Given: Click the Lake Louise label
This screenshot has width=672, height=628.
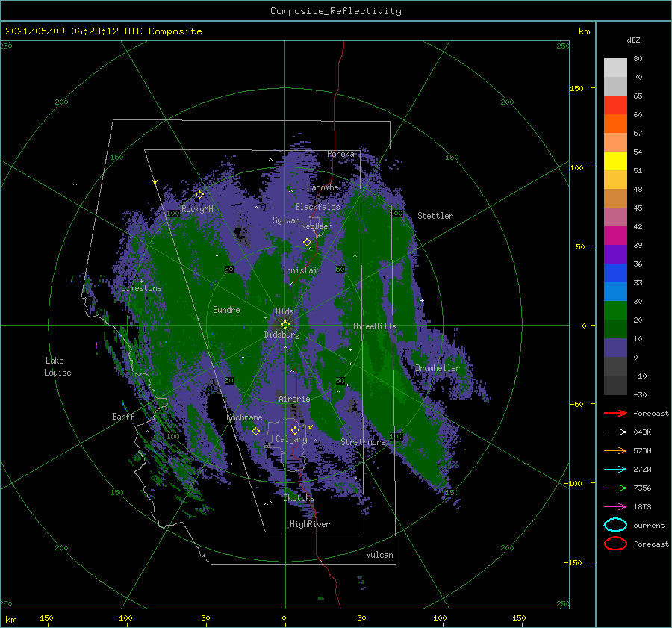Looking at the screenshot, I should tap(57, 367).
